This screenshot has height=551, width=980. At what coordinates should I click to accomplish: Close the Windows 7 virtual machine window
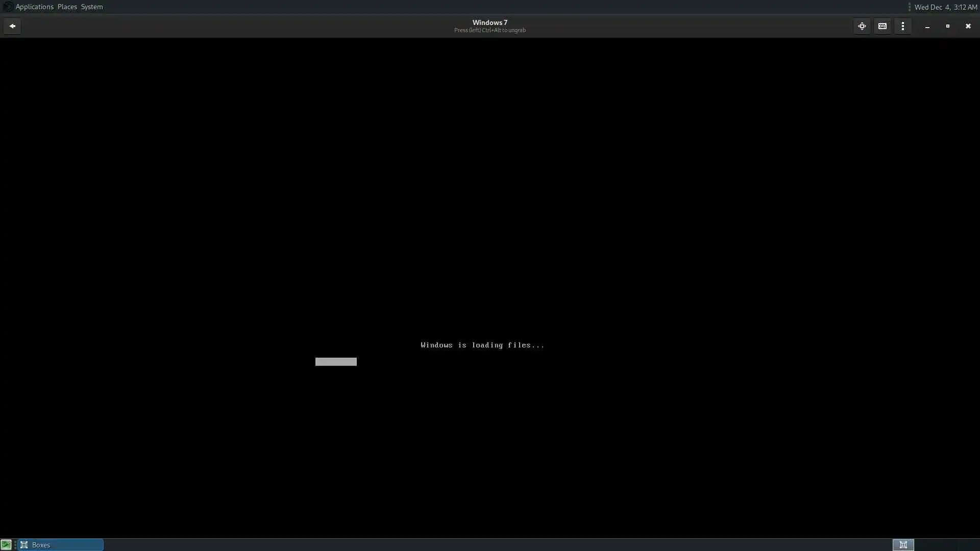click(x=968, y=26)
